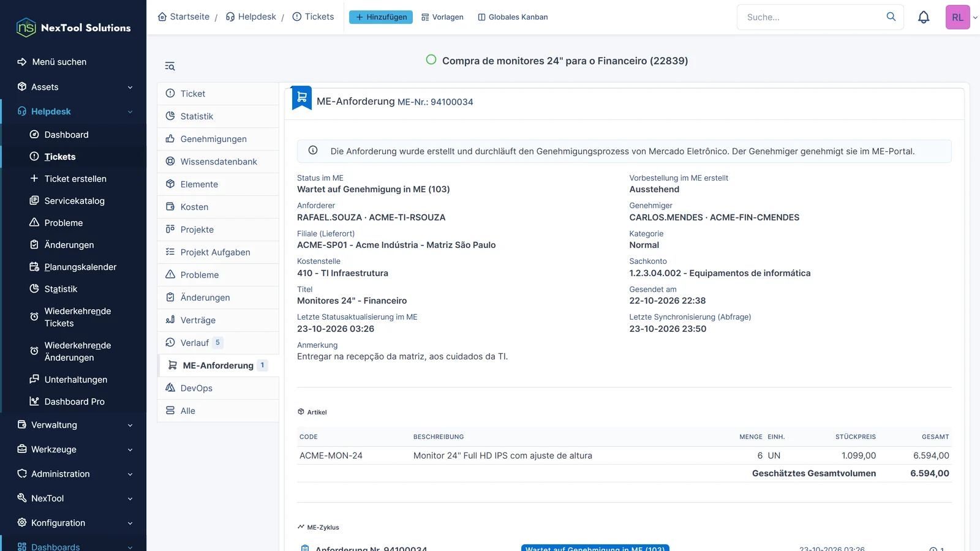Expand the Werkzeuge menu

point(73,449)
